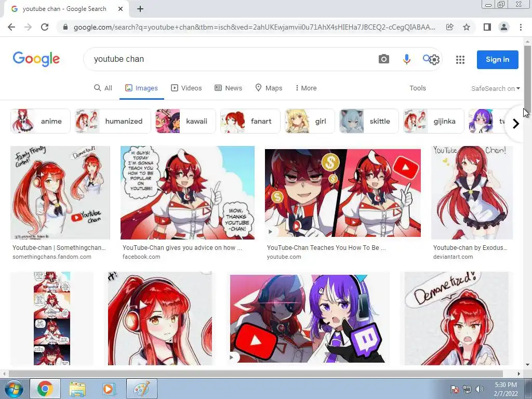Click the Action Center flag icon
Screen dimensions: 532x399
(x=454, y=389)
